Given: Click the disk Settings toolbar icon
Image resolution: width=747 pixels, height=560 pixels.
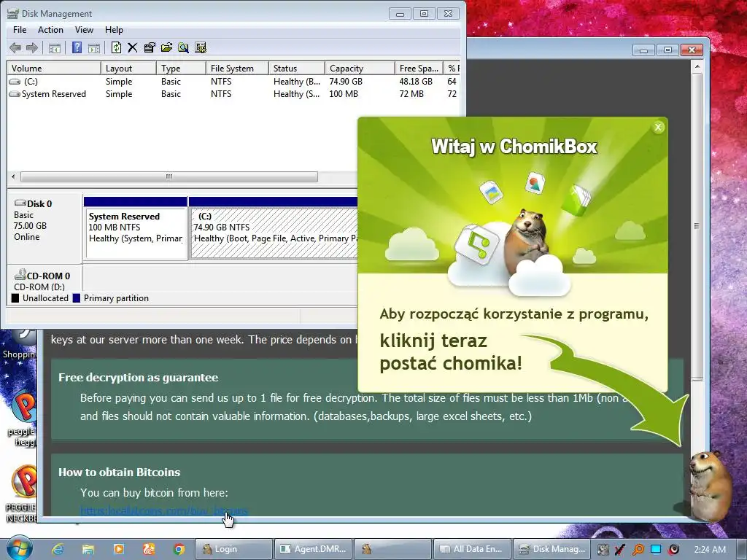Looking at the screenshot, I should (201, 47).
